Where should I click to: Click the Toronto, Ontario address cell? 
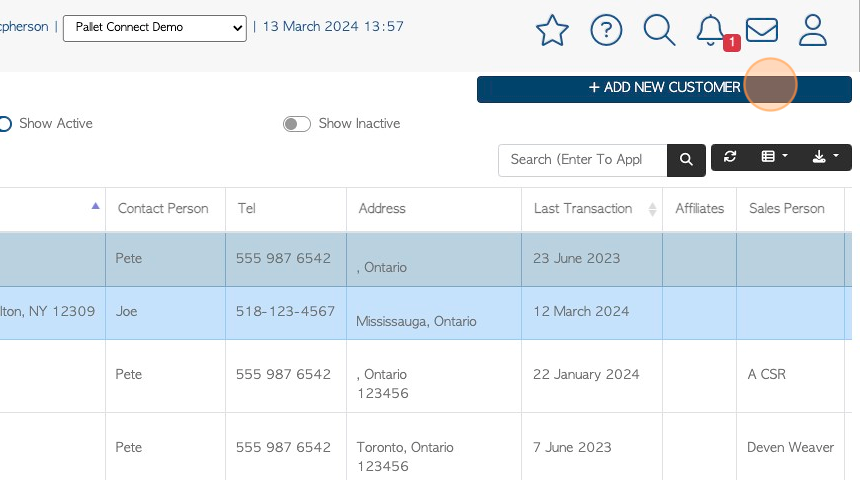pos(434,447)
